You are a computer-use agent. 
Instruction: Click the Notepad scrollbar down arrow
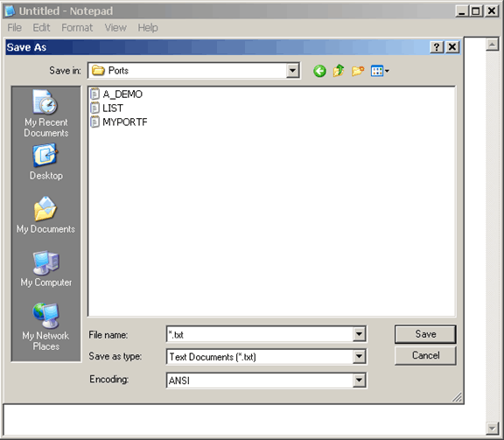click(492, 428)
